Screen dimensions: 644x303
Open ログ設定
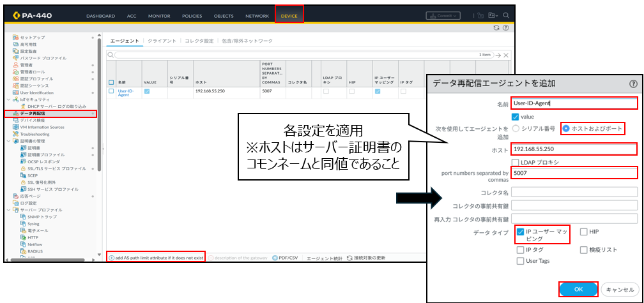click(x=28, y=203)
